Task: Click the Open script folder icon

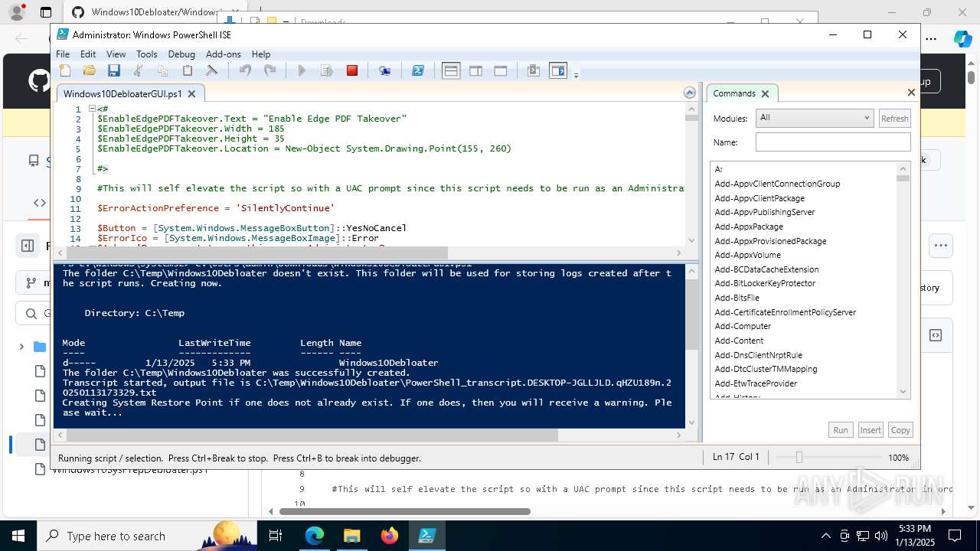Action: coord(90,70)
